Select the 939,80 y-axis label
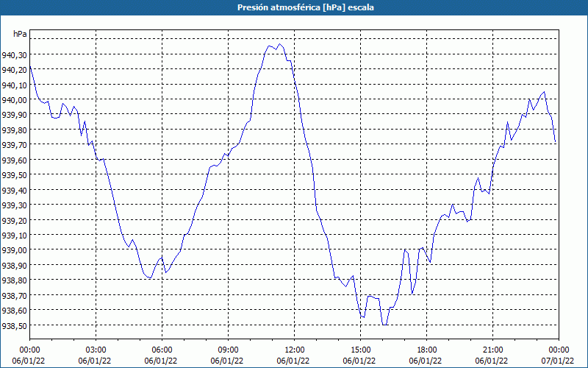 14,130
